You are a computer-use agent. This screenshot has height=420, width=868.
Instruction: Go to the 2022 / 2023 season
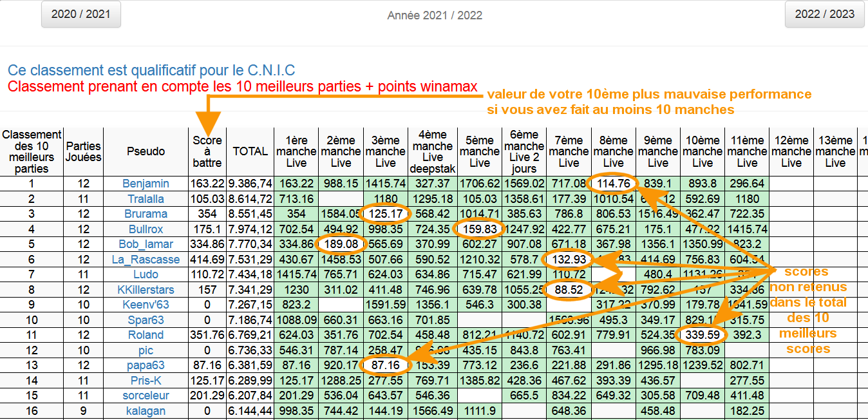pos(824,14)
